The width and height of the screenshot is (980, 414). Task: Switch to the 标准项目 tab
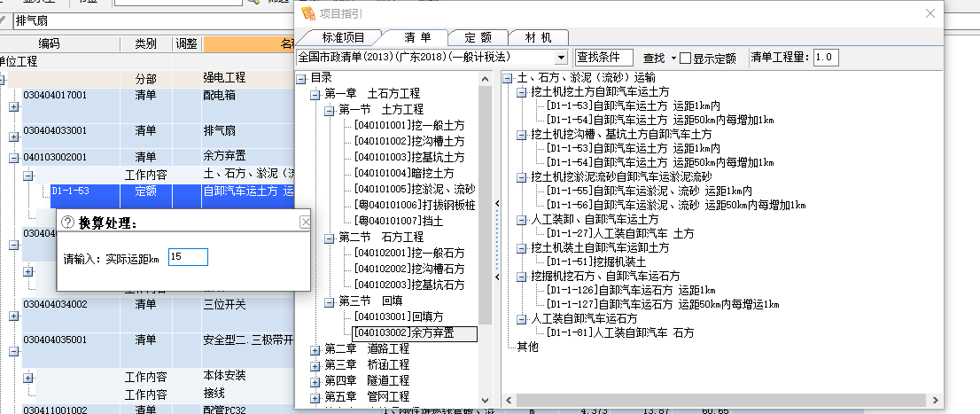pyautogui.click(x=343, y=37)
